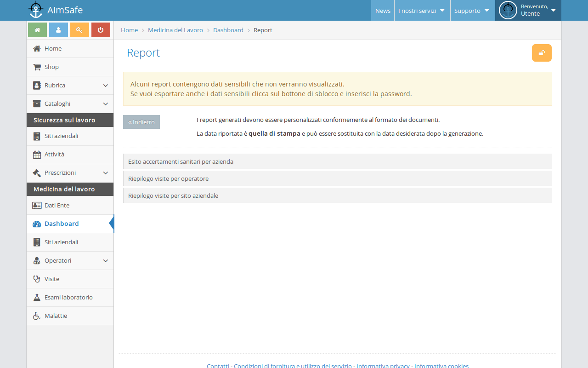Click the Malattie wheelchair icon
The width and height of the screenshot is (588, 368).
(x=37, y=316)
